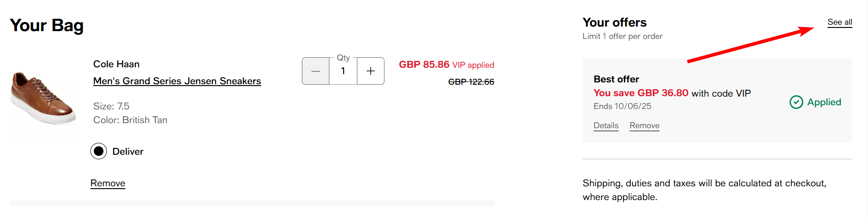Select the Deliver radio button
The image size is (868, 217).
click(99, 151)
